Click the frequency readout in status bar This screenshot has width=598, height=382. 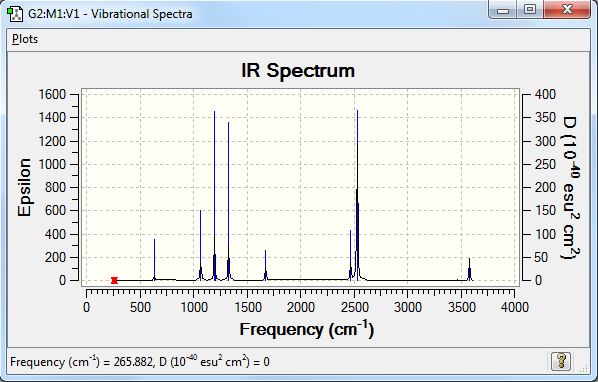coord(140,361)
